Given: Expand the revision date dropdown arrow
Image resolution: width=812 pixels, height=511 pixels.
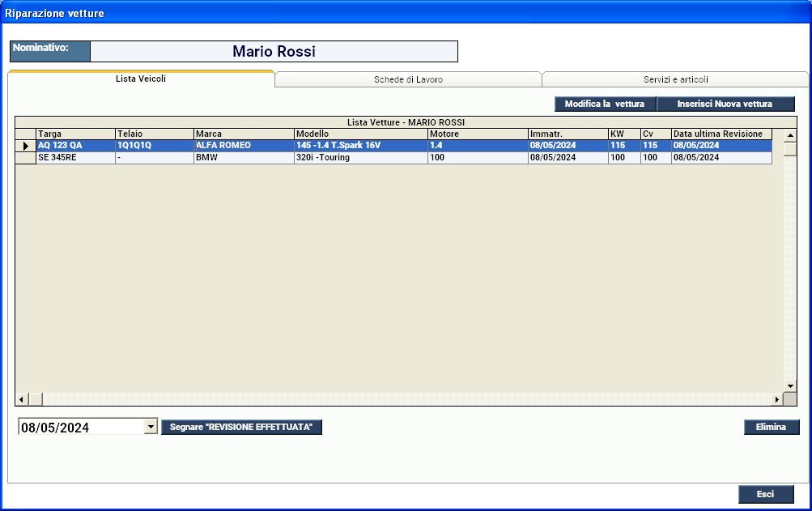Looking at the screenshot, I should tap(150, 427).
